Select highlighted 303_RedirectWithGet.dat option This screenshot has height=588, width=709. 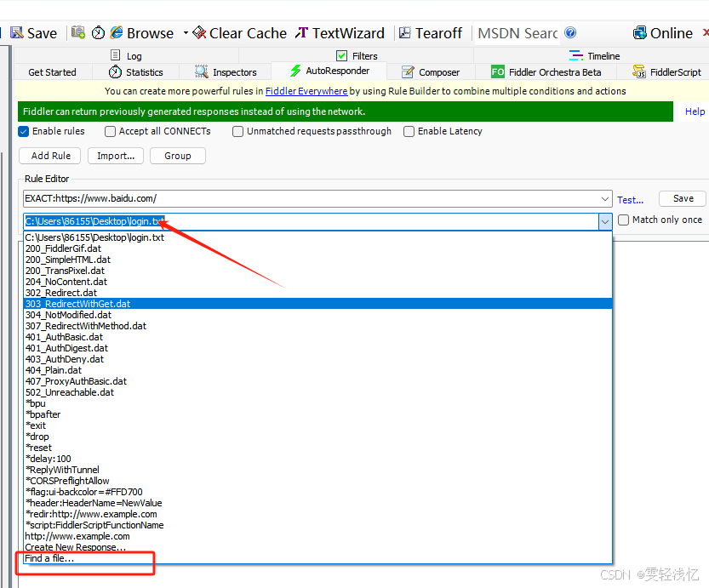click(317, 304)
